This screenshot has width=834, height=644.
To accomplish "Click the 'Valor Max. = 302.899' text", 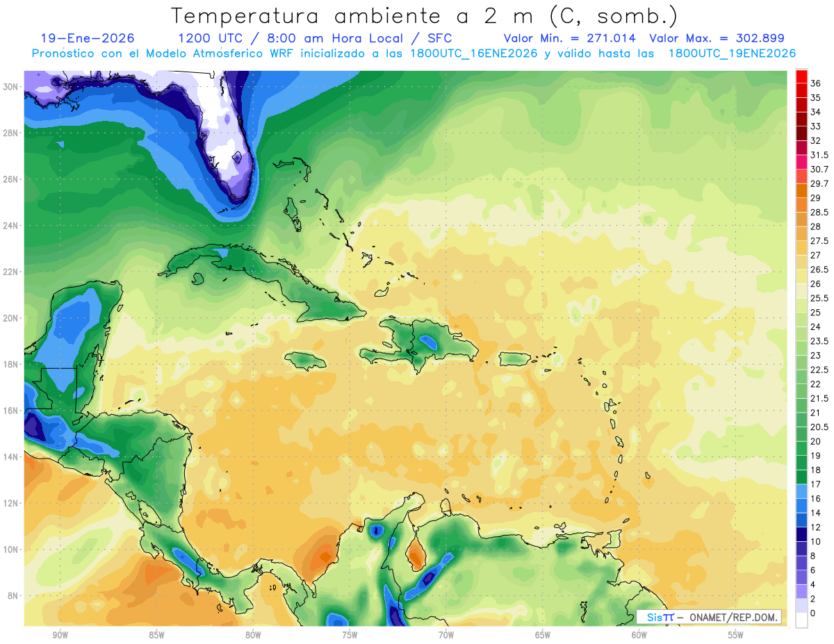I will click(717, 38).
